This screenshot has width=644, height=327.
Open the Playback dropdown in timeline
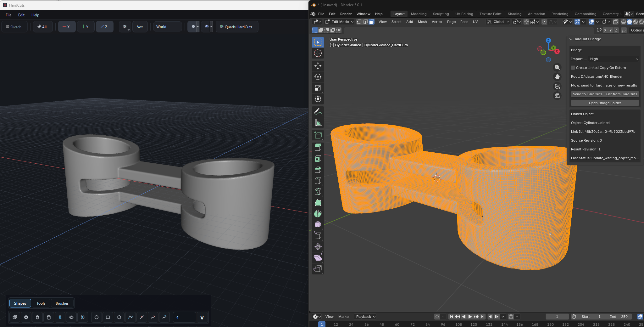pos(365,317)
